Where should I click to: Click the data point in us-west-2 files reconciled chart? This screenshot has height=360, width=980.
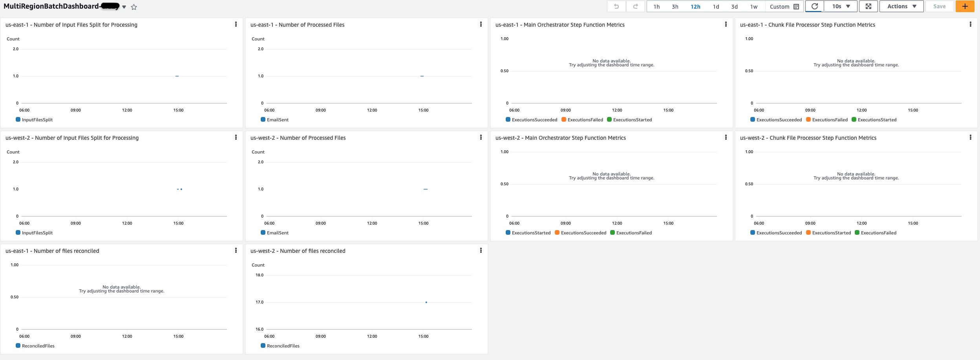click(426, 302)
